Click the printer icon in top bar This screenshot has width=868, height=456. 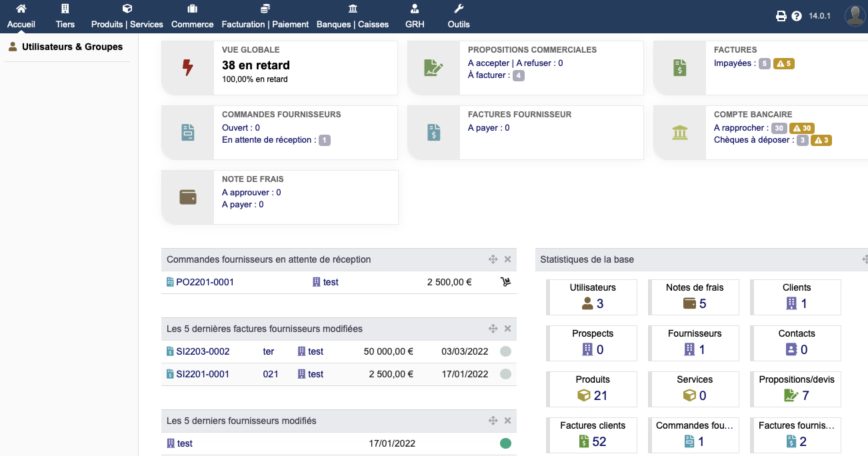(x=781, y=16)
